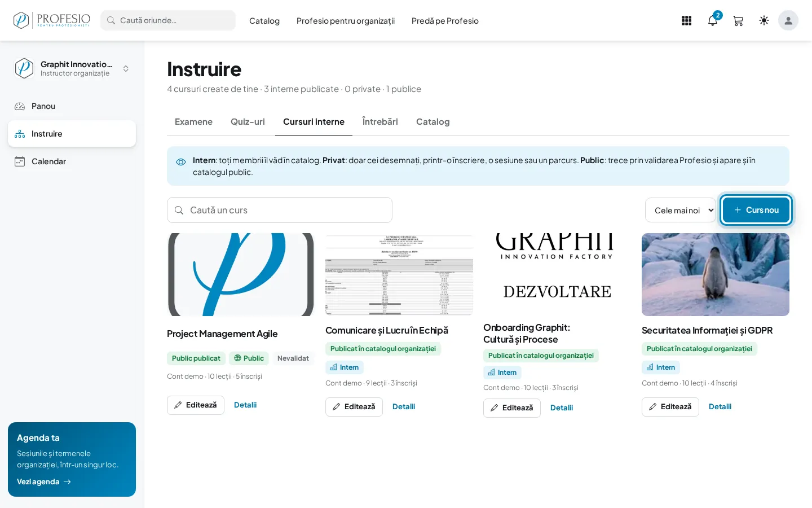Open the apps grid menu
The image size is (812, 508).
click(686, 21)
